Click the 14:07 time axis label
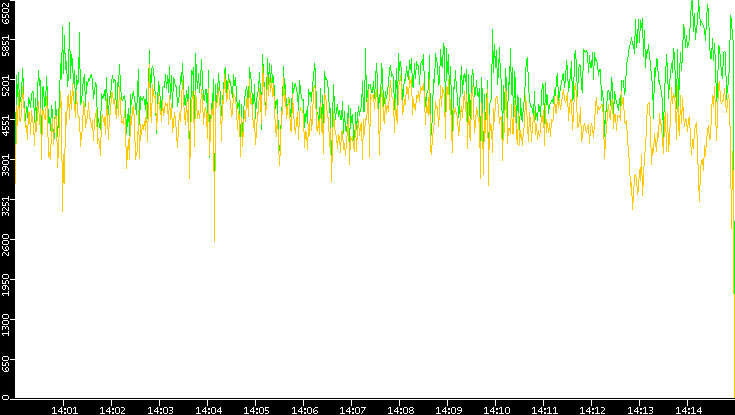This screenshot has height=415, width=735. click(352, 410)
